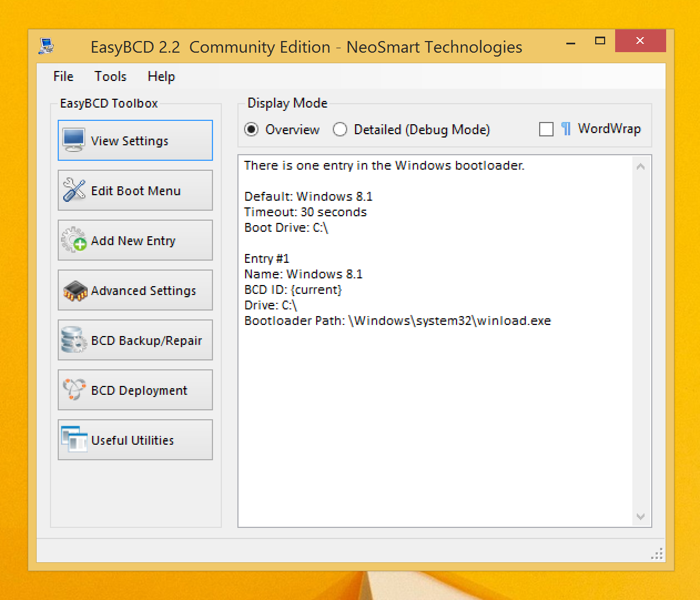Click the "Boot Drive: C:\" line
700x600 pixels.
pyautogui.click(x=286, y=227)
